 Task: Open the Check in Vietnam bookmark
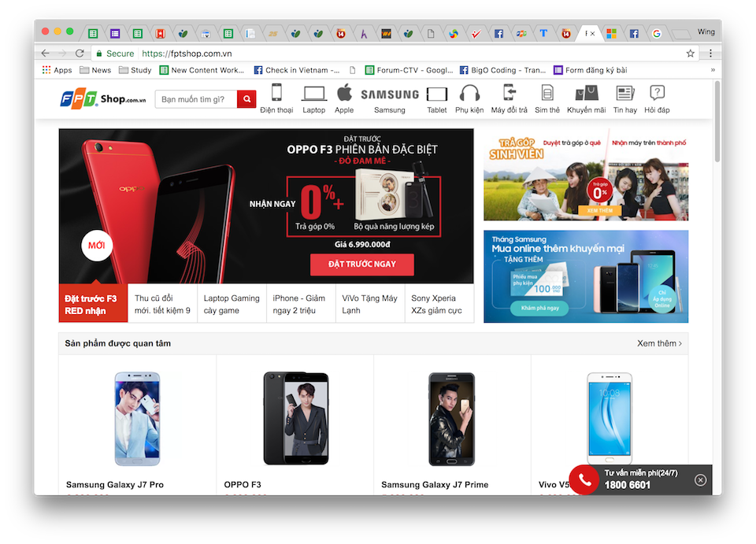click(297, 70)
